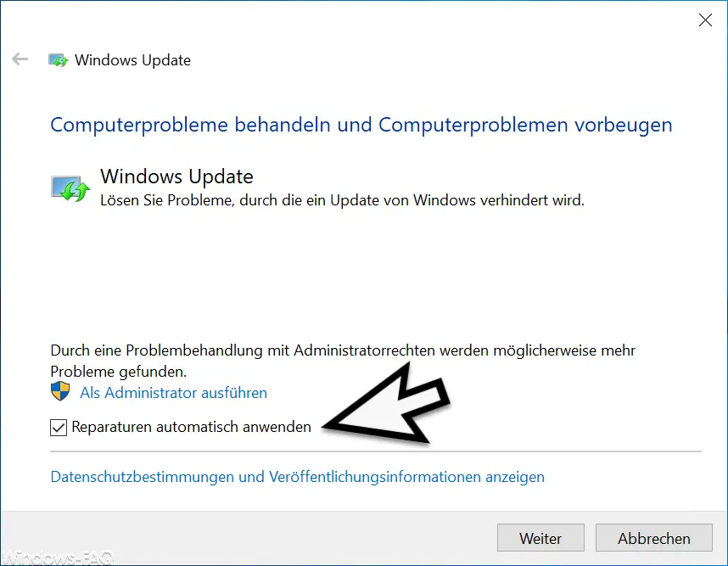Open 'Als Administrator ausführen' link
This screenshot has width=728, height=566.
click(x=174, y=393)
